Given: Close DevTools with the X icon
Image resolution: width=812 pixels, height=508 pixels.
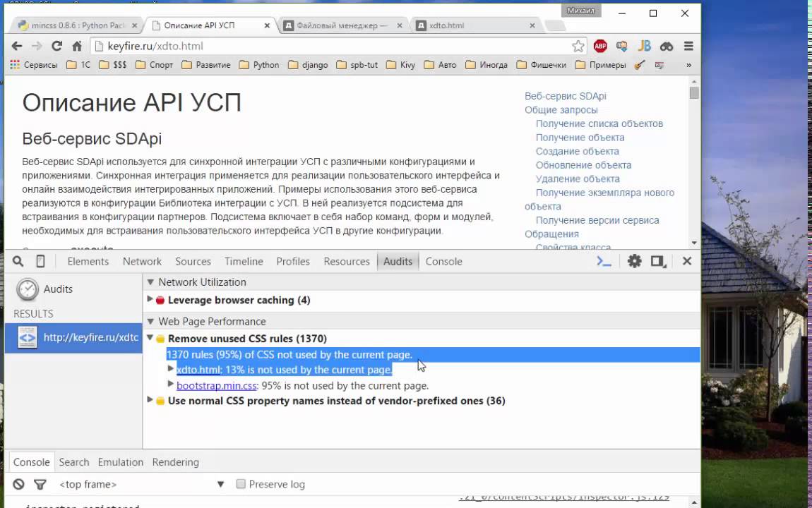Looking at the screenshot, I should tap(687, 261).
